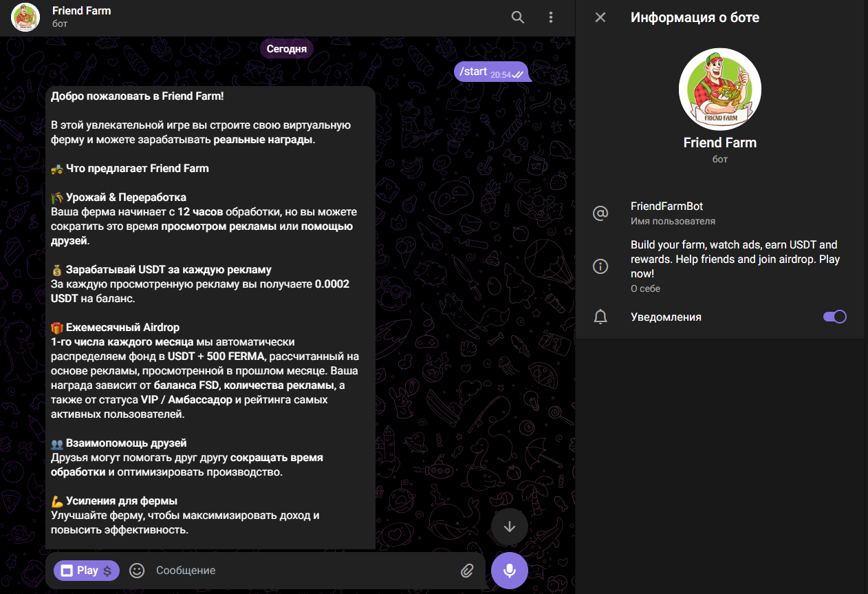Click the 'Имя пользователя' label
Viewport: 868px width, 594px height.
click(673, 222)
